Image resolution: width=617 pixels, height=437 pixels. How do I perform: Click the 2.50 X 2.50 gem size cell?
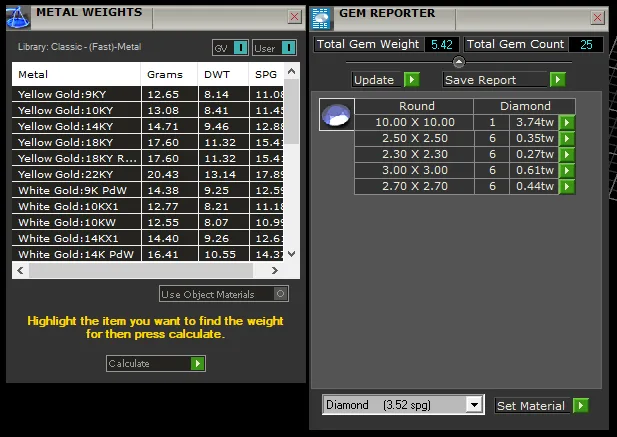click(x=414, y=138)
